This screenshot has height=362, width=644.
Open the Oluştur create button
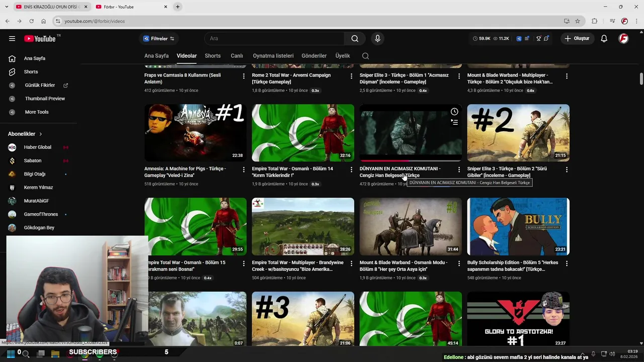point(577,39)
